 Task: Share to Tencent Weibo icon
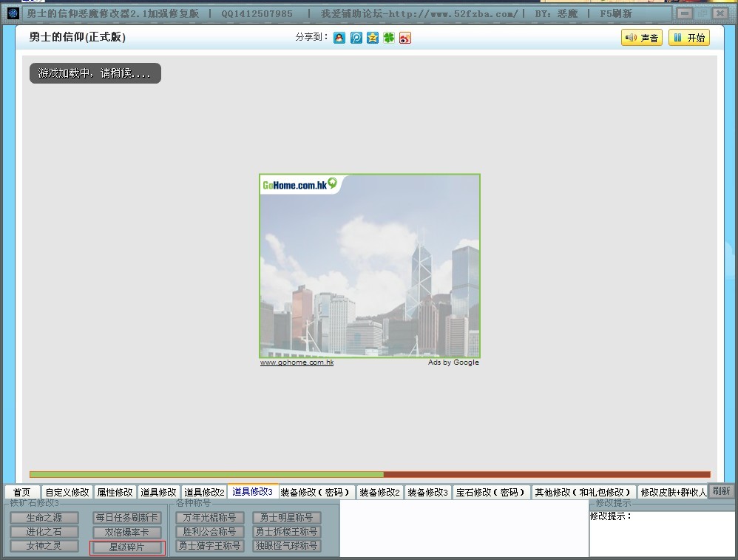point(356,38)
